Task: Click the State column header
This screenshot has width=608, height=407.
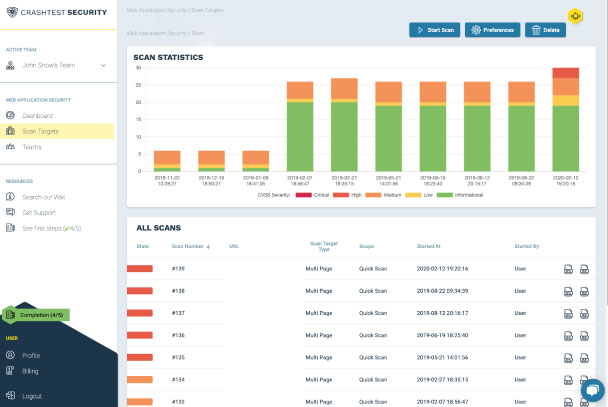Action: tap(143, 247)
